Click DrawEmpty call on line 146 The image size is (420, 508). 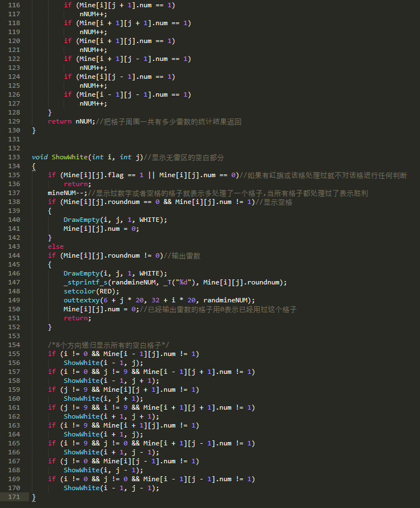coord(82,273)
